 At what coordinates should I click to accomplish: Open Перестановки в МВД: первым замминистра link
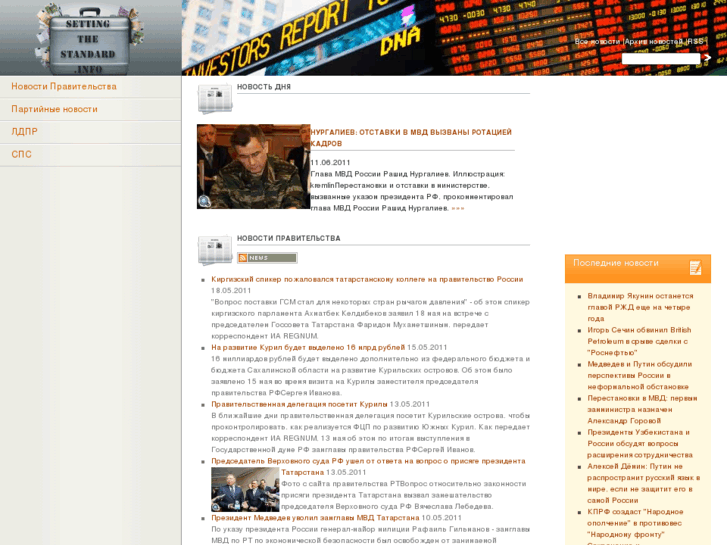click(642, 410)
